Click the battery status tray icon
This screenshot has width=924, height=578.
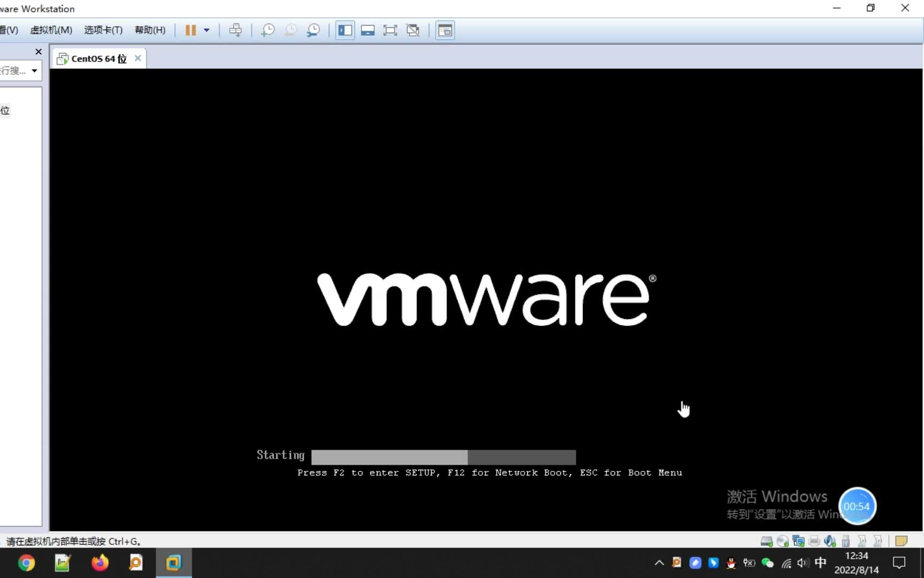coord(749,562)
